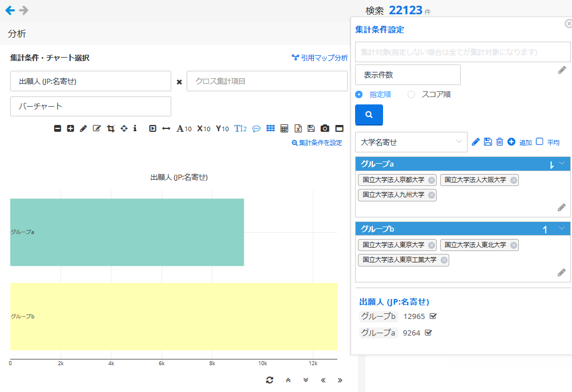Open 引用マップ分析 link
Image resolution: width=572 pixels, height=392 pixels.
pyautogui.click(x=320, y=58)
